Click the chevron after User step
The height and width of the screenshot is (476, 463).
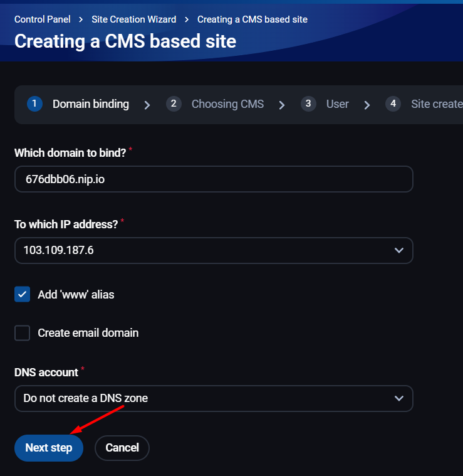point(367,105)
